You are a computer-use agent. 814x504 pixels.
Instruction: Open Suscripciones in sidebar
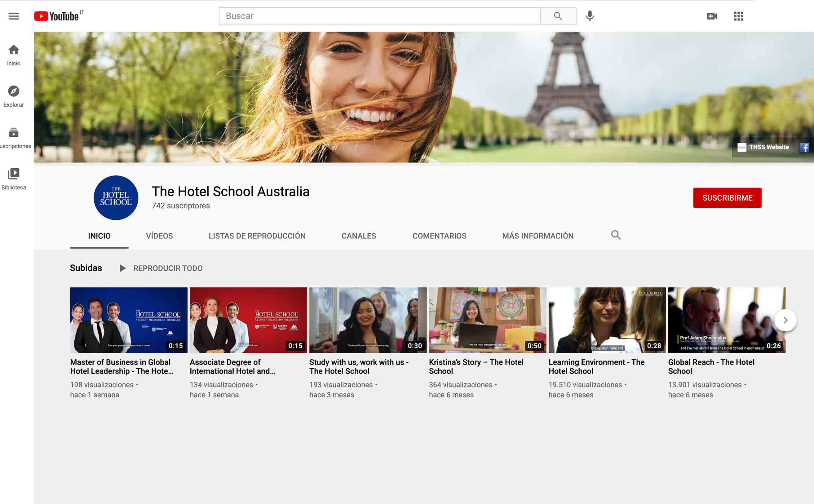pos(15,138)
